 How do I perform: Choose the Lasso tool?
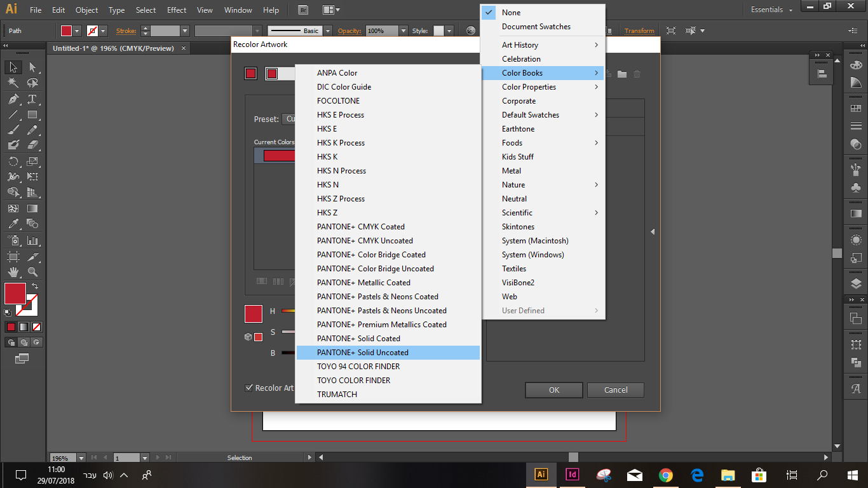point(32,83)
